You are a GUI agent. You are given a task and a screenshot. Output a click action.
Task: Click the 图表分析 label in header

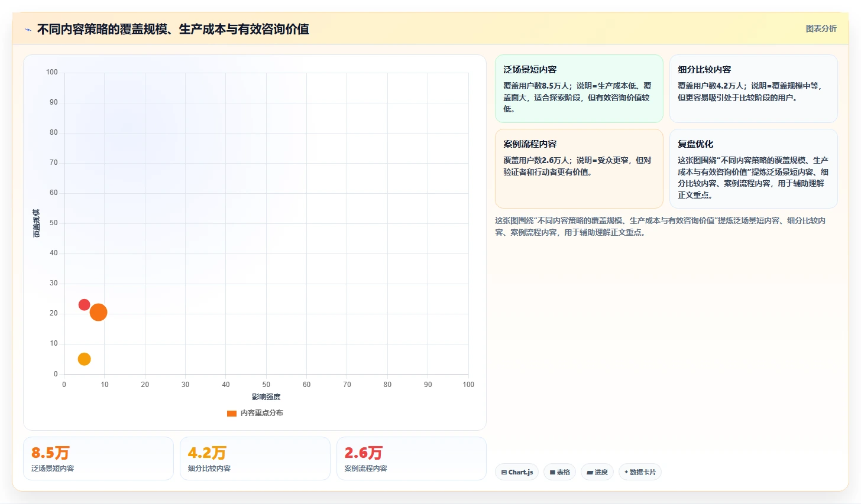(x=821, y=28)
